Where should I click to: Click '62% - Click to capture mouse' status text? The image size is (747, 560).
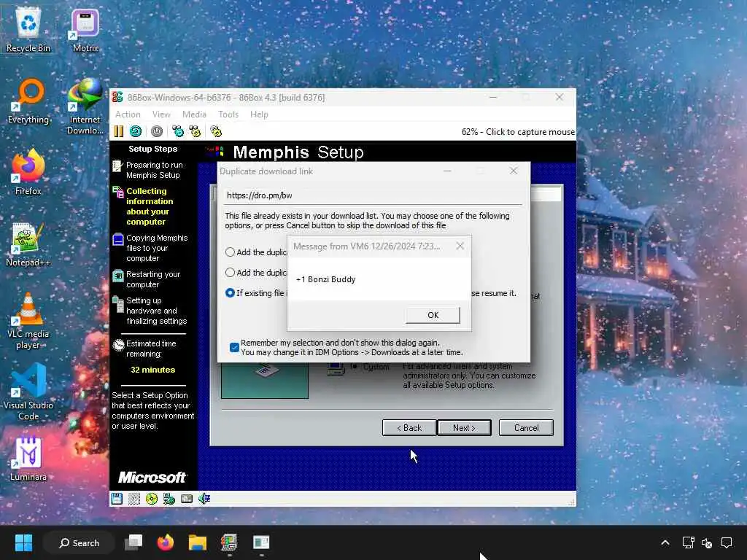click(x=518, y=132)
